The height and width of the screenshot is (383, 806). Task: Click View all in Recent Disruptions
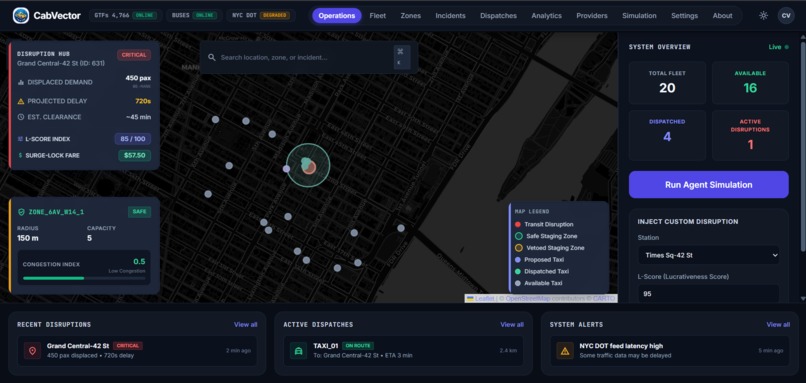coord(246,324)
